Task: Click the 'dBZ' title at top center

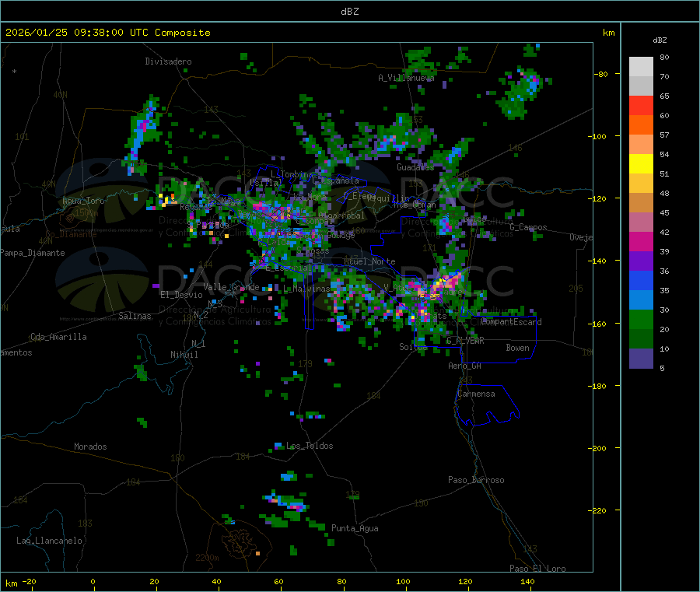Action: point(349,12)
